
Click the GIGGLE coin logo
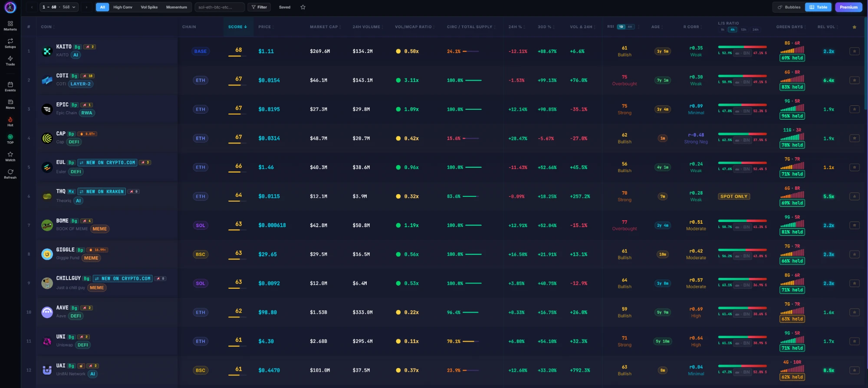tap(47, 254)
